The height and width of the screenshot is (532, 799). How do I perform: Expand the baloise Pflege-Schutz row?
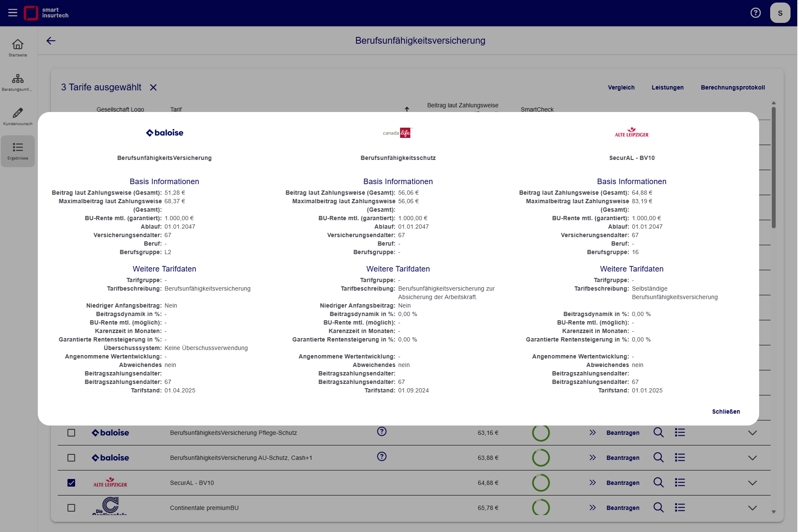pyautogui.click(x=752, y=433)
